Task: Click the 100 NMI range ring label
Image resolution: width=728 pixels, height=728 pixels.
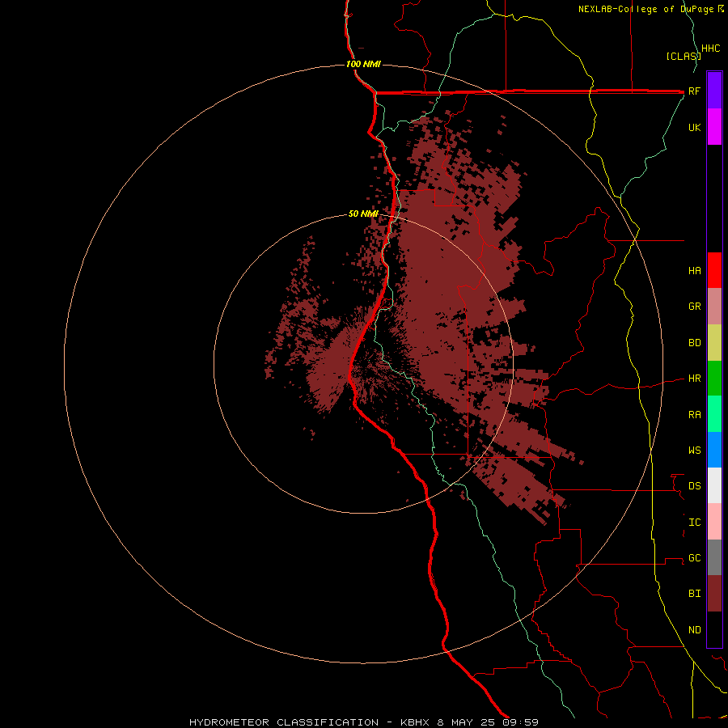Action: (363, 64)
